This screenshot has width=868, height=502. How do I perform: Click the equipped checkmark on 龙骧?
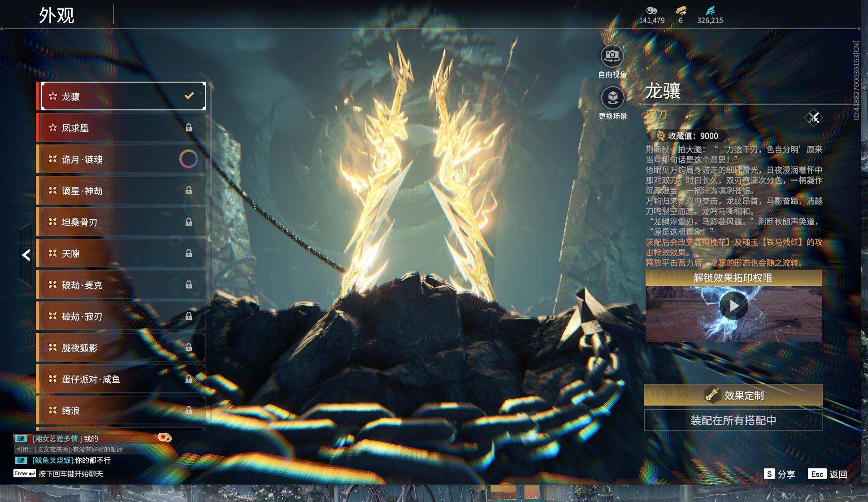point(189,96)
